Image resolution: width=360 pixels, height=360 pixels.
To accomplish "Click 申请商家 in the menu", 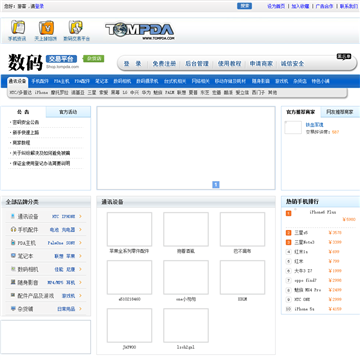I will click(261, 64).
